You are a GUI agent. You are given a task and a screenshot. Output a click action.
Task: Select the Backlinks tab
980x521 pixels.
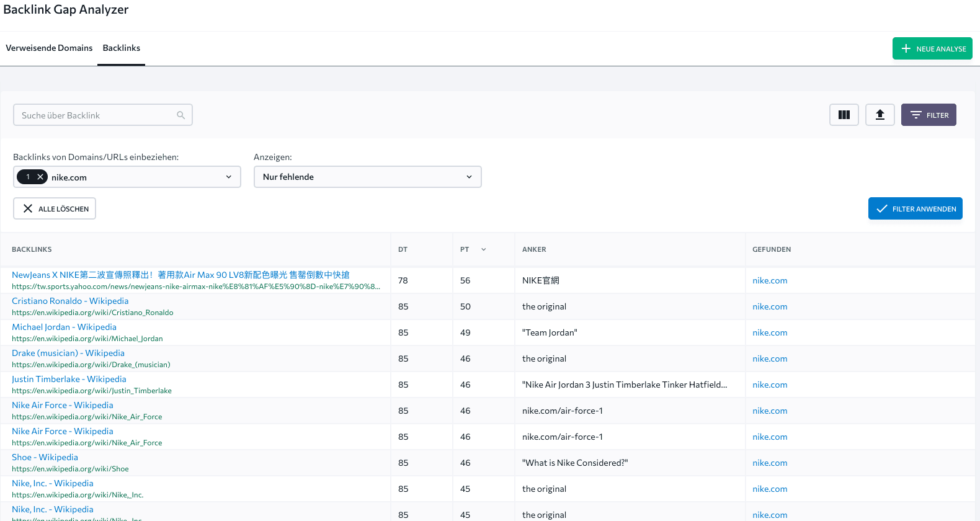coord(122,48)
